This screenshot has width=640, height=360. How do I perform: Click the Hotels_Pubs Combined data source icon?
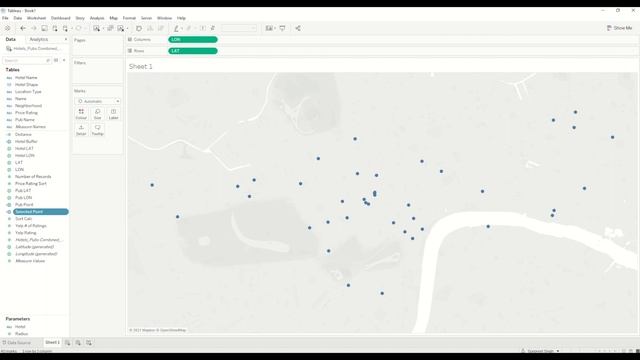tap(9, 49)
